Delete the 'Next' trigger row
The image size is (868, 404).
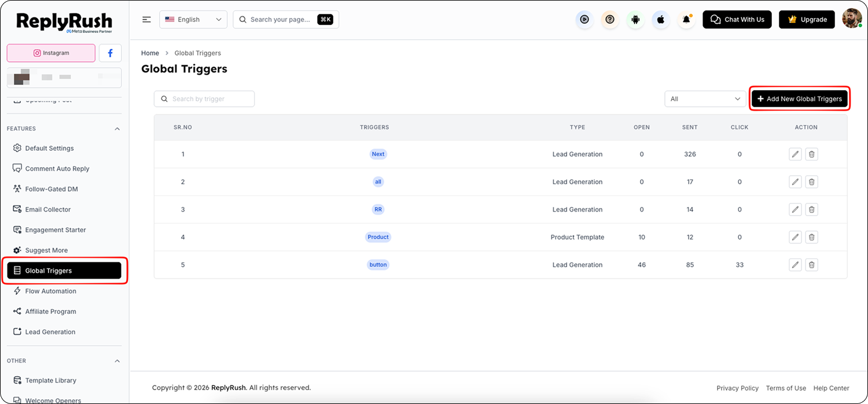click(812, 154)
